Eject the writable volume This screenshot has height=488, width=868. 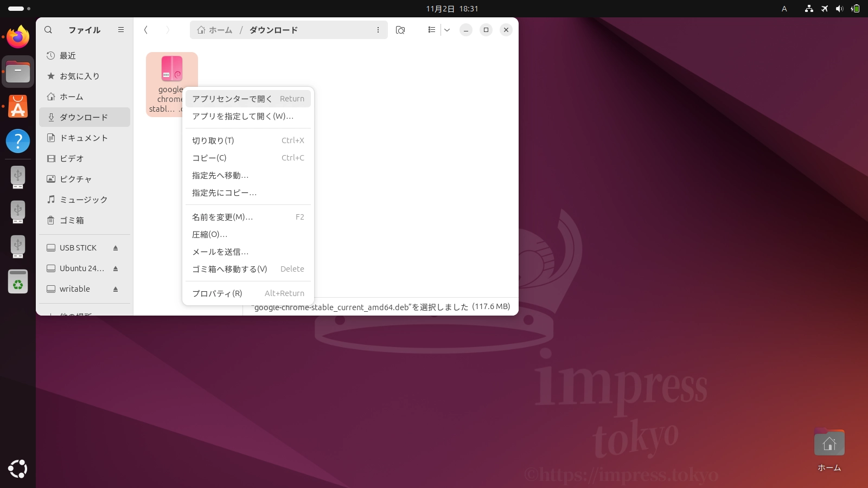point(116,289)
